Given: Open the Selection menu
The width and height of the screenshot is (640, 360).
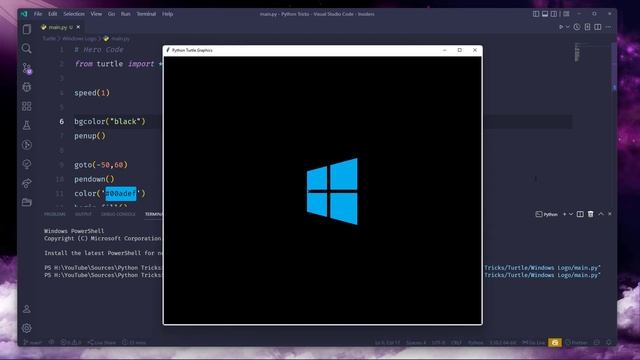Looking at the screenshot, I should pyautogui.click(x=74, y=14).
